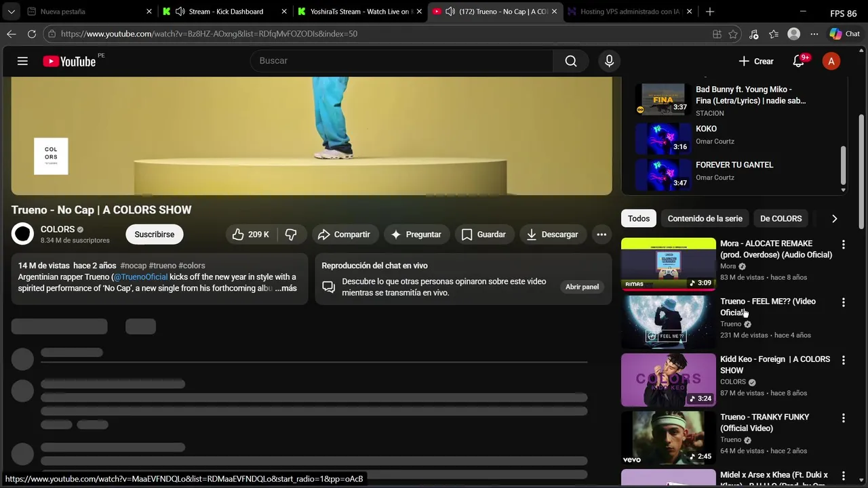The width and height of the screenshot is (868, 488).
Task: Open options for Kidd Keo Foreign video
Action: [x=843, y=360]
